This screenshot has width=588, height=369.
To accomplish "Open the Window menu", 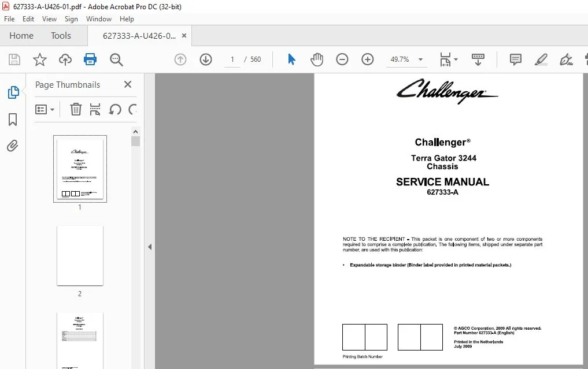I will pyautogui.click(x=99, y=19).
